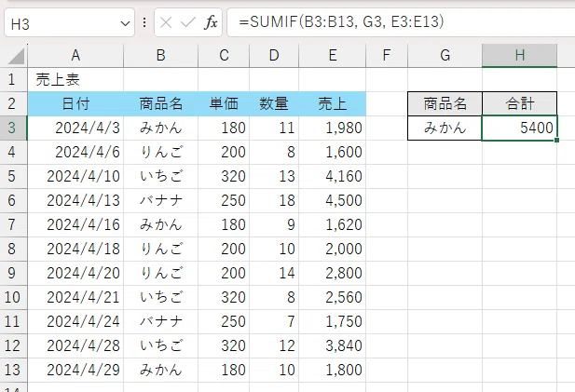Click the fill handle of cell H3
The height and width of the screenshot is (392, 575).
pyautogui.click(x=556, y=140)
